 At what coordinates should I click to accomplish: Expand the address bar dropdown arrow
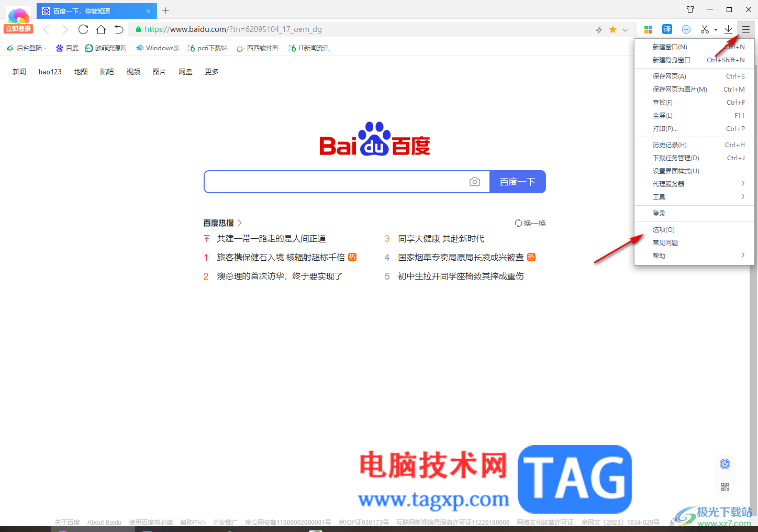pos(625,30)
